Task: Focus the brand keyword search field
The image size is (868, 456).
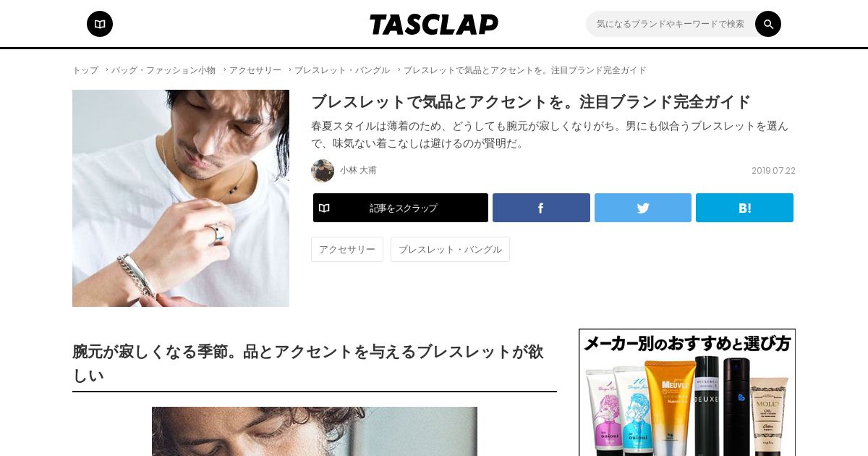Action: click(671, 24)
